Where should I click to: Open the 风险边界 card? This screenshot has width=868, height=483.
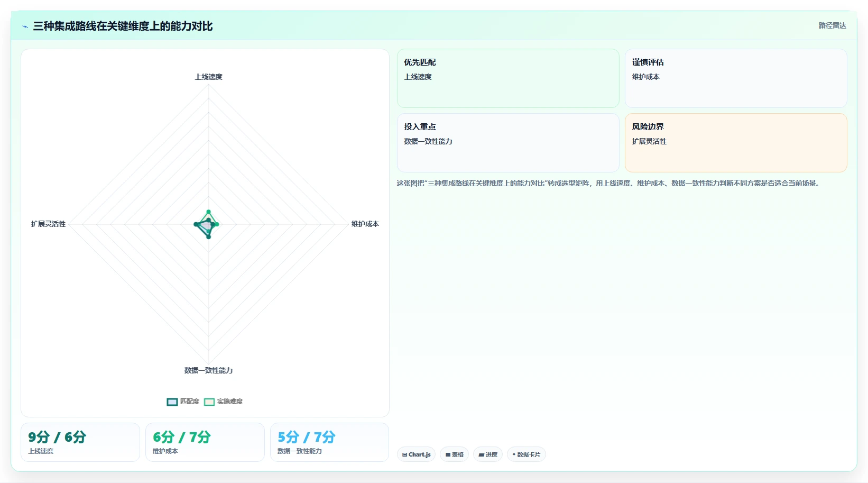(x=736, y=143)
